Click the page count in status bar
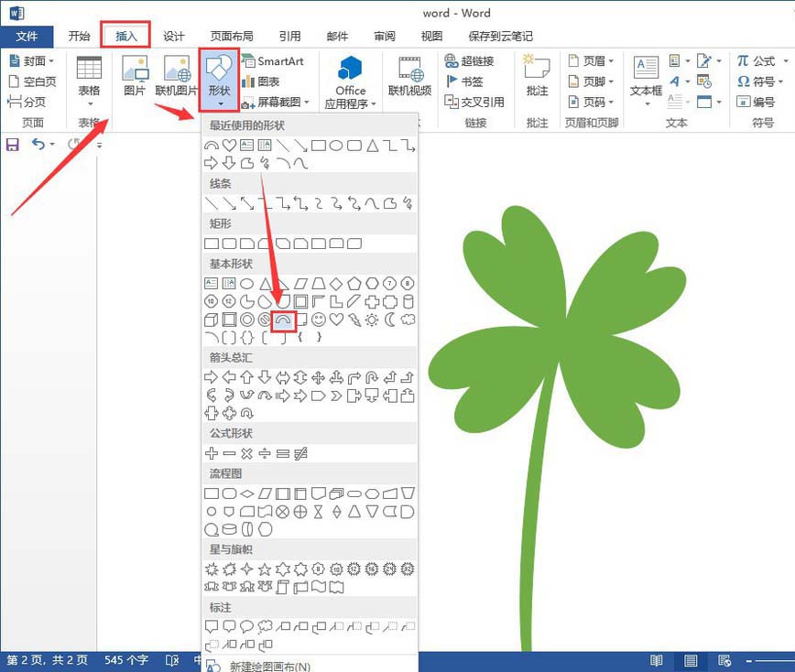795x672 pixels. [47, 660]
